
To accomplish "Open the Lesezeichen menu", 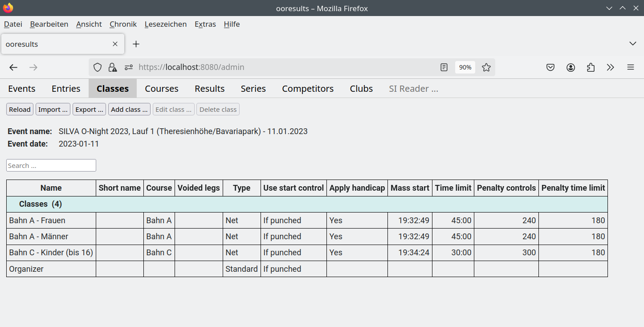I will tap(166, 24).
